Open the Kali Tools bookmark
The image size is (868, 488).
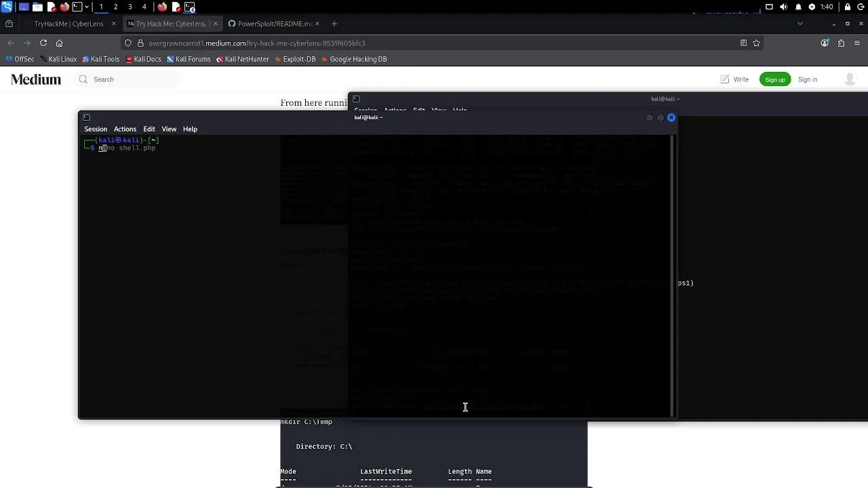(100, 59)
